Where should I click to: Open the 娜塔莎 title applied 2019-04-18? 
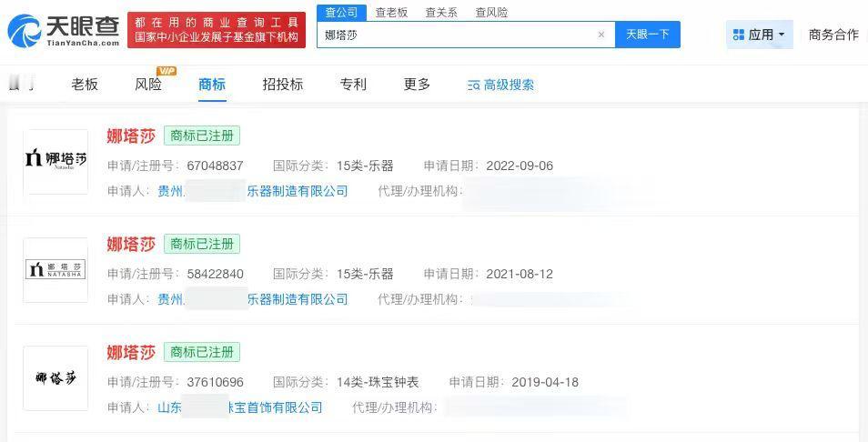click(x=131, y=352)
